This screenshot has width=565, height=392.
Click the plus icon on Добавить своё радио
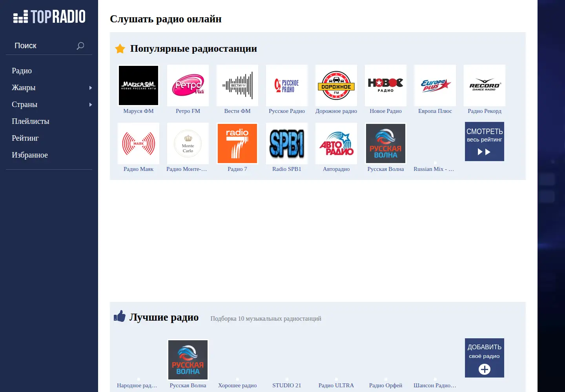[485, 369]
